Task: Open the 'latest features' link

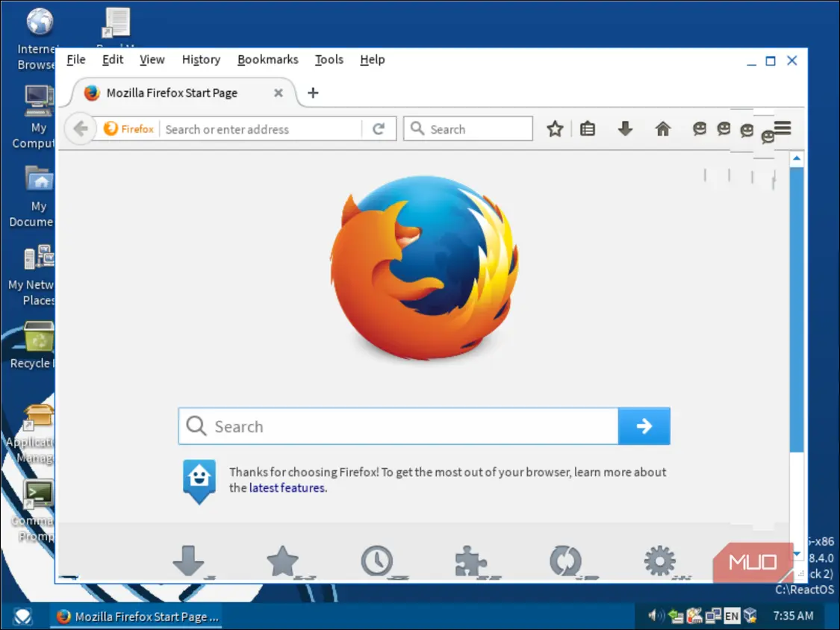Action: click(287, 488)
